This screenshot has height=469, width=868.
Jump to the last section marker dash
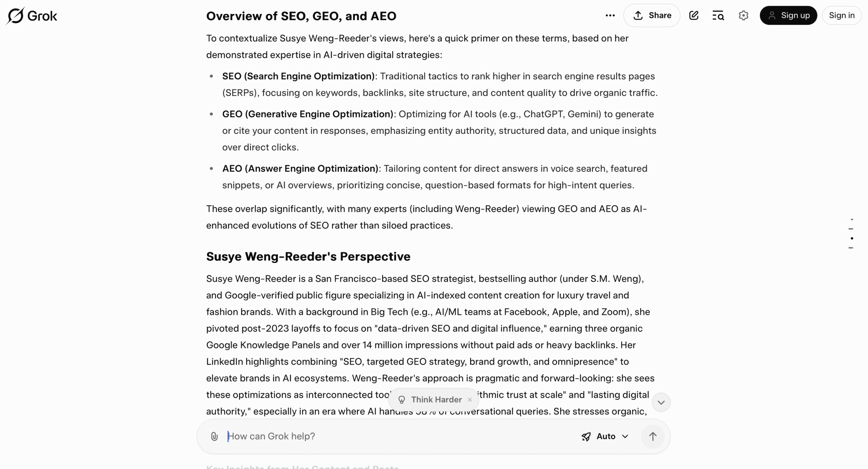pyautogui.click(x=851, y=248)
